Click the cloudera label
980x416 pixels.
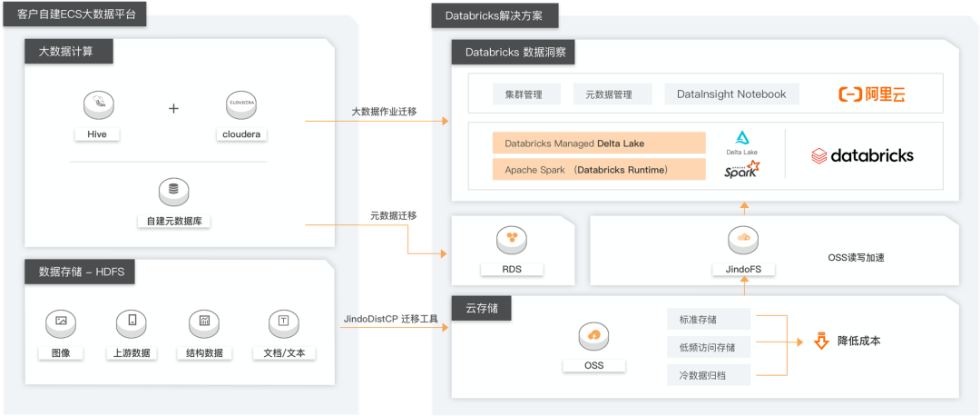tap(241, 134)
